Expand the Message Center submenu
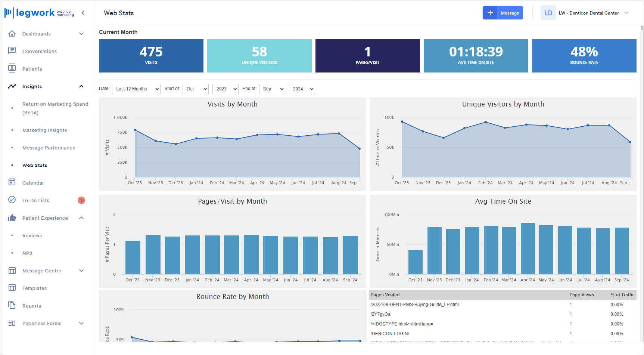The height and width of the screenshot is (355, 644). [81, 271]
